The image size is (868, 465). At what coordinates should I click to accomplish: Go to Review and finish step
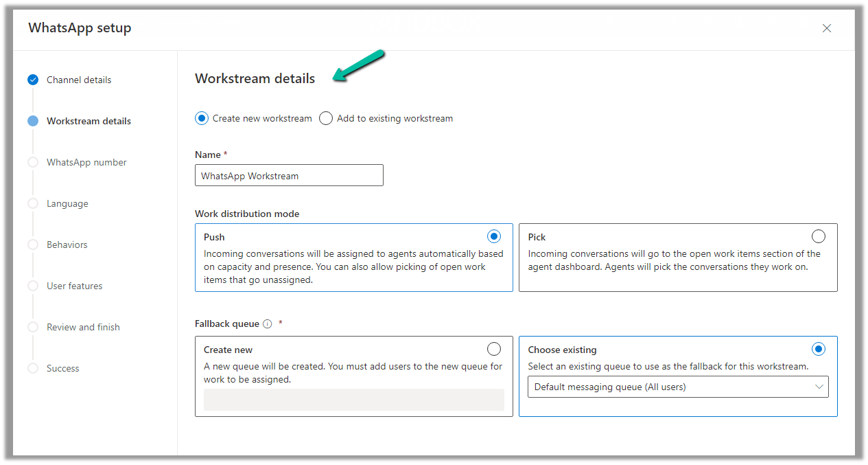[83, 327]
